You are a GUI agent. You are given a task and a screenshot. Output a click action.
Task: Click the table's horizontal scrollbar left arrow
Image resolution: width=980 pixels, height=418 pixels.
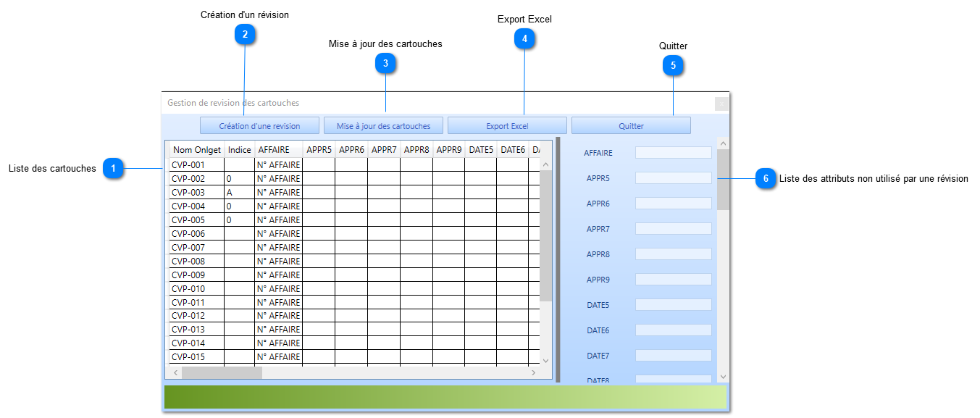click(x=175, y=372)
